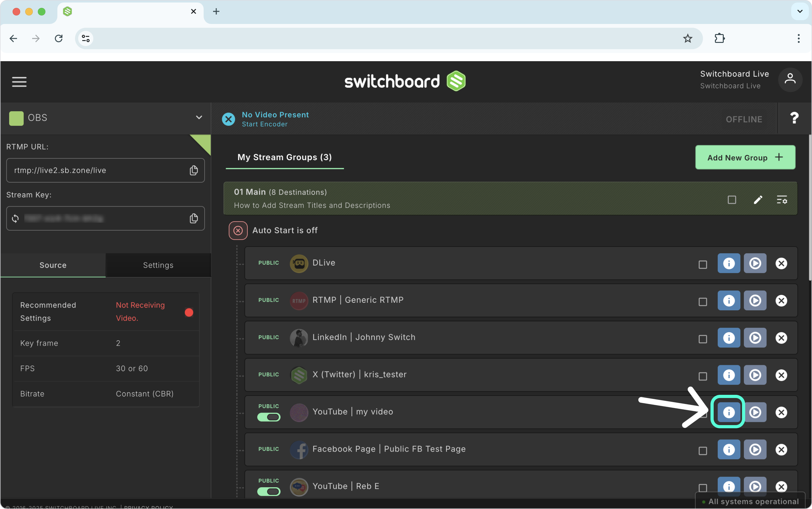The image size is (812, 509).
Task: Open info for YouTube my video
Action: [x=728, y=412]
